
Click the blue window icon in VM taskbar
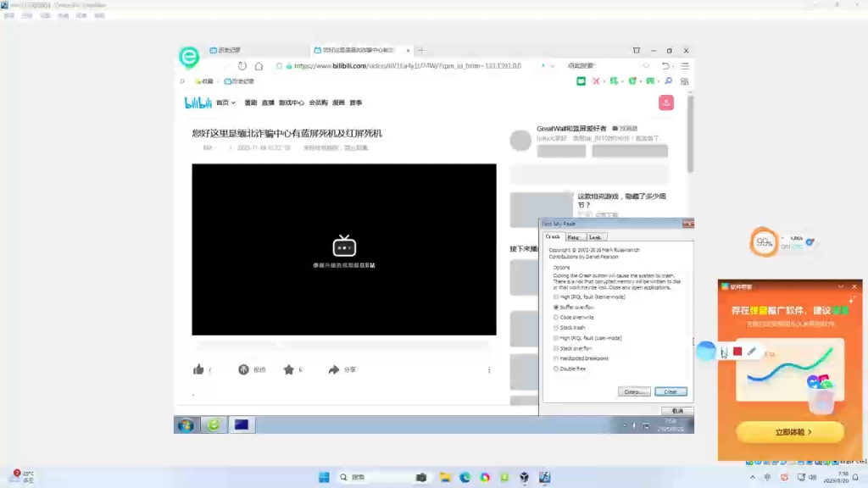click(242, 425)
